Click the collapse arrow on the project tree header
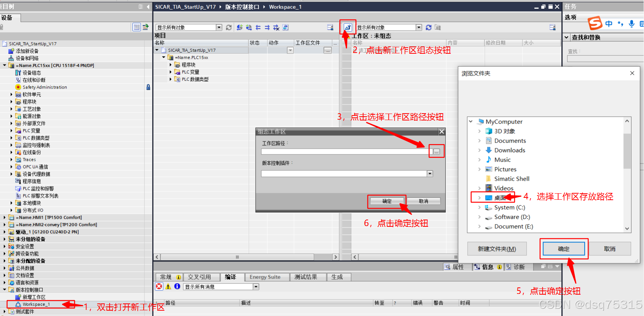The height and width of the screenshot is (316, 644). coord(148,7)
